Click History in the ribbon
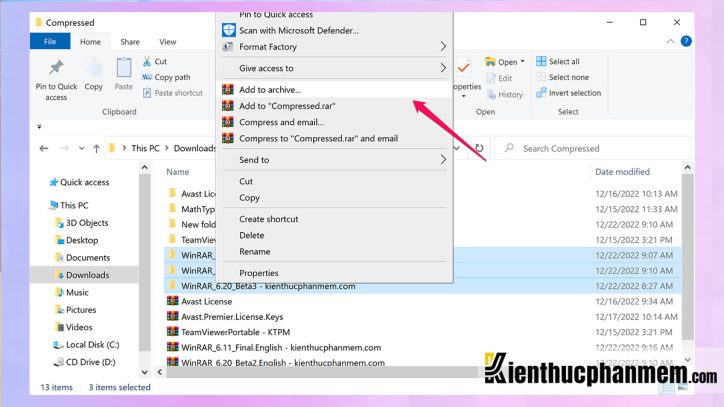 point(505,95)
